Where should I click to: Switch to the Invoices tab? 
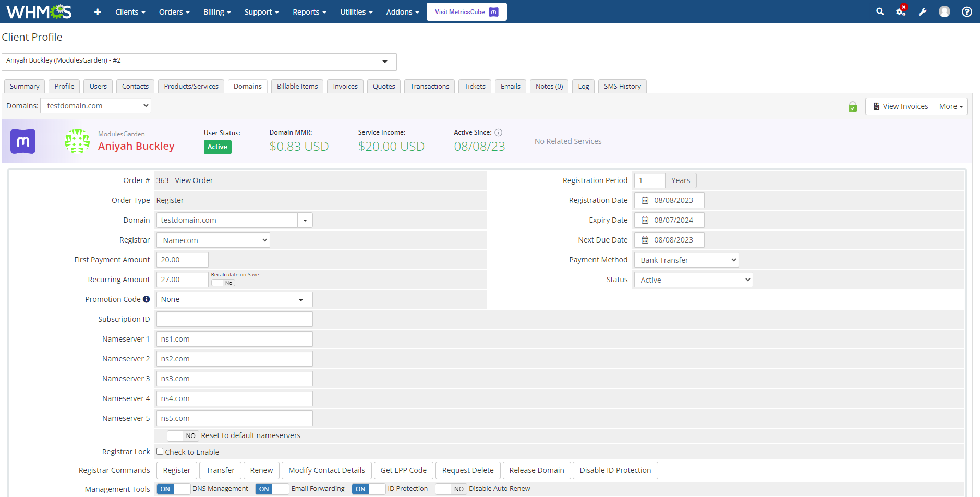point(345,86)
